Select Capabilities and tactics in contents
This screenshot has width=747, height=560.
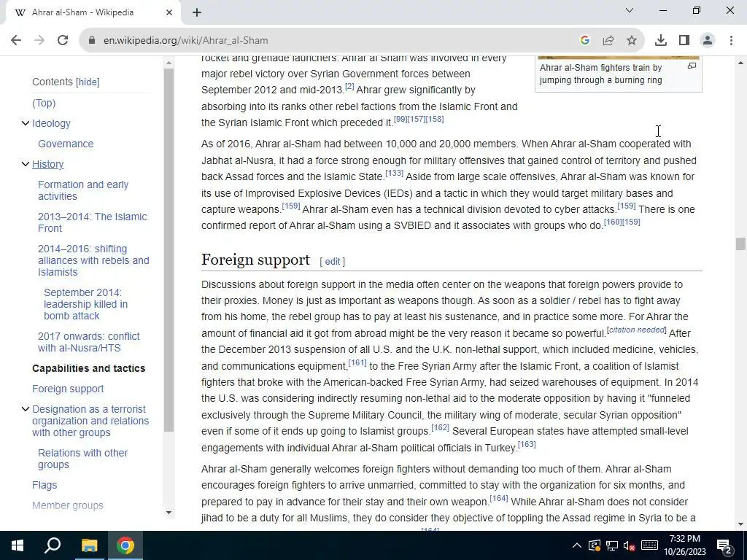coord(88,368)
